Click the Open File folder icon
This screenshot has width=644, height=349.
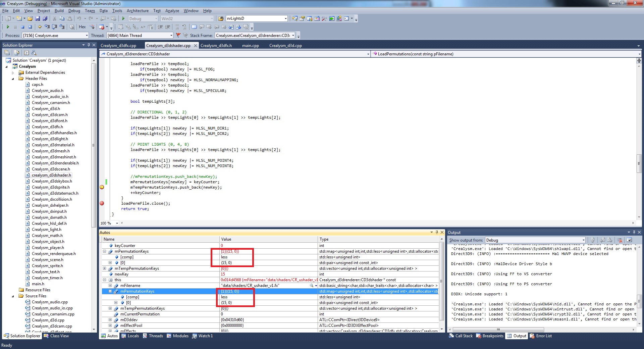30,18
